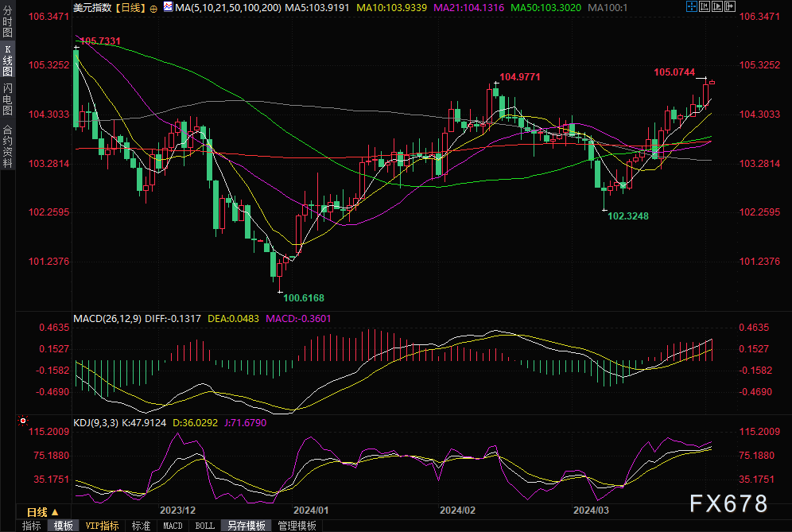Click the KDJ(9,3,3) indicator label
This screenshot has height=532, width=792.
tap(97, 422)
